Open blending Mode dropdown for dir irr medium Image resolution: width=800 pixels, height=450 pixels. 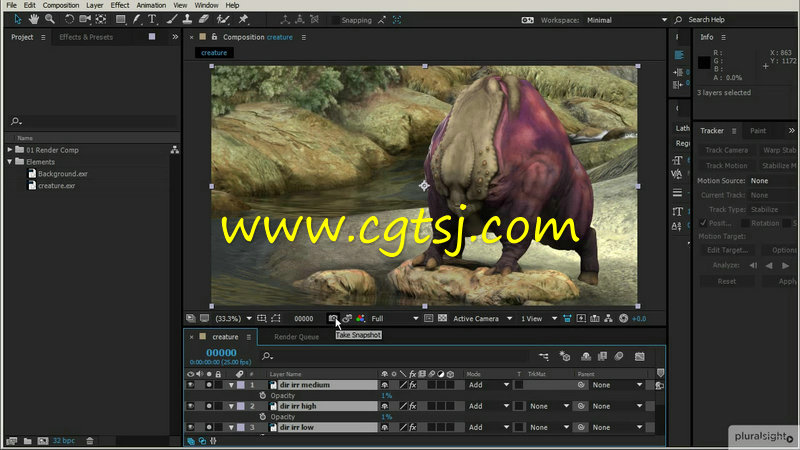coord(488,385)
